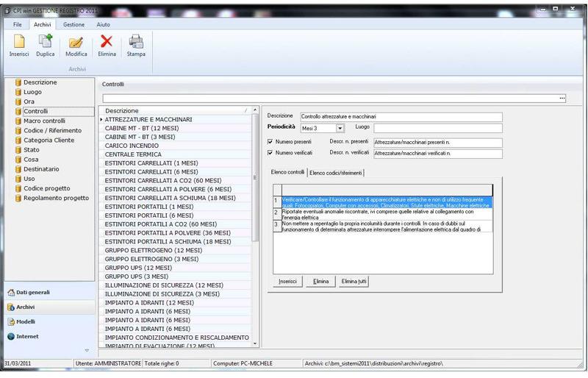Click the description list vertical scrollbar
Viewport: 588px width, 378px height.
point(256,221)
